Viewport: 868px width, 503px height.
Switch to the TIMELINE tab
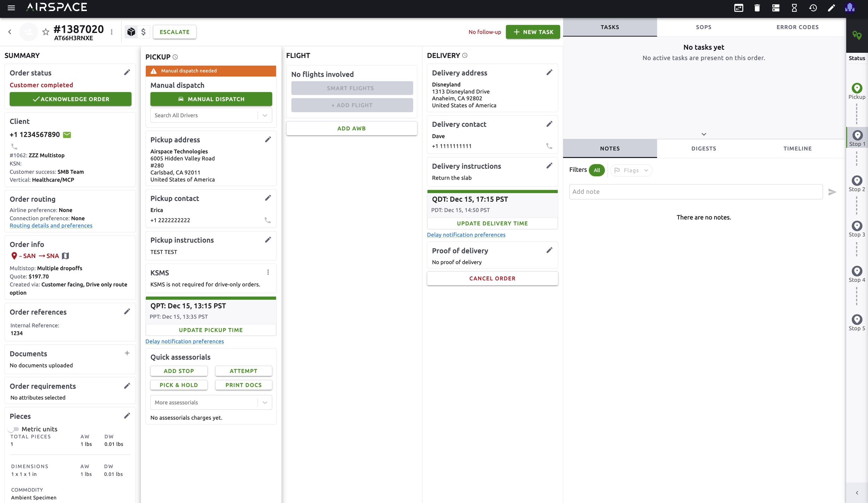(797, 149)
